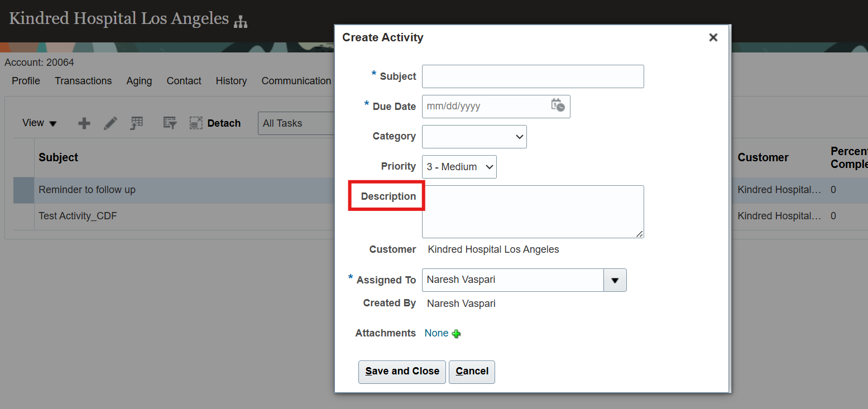Switch to the Transactions tab
868x409 pixels.
point(83,81)
